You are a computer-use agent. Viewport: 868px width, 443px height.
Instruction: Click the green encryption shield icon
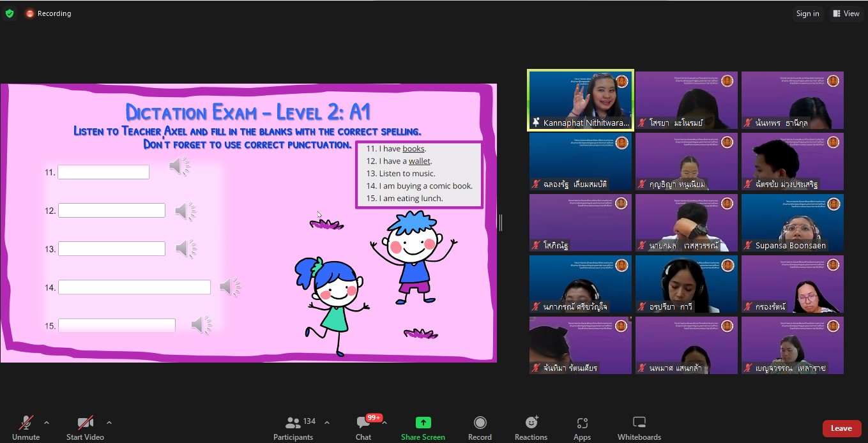[10, 13]
